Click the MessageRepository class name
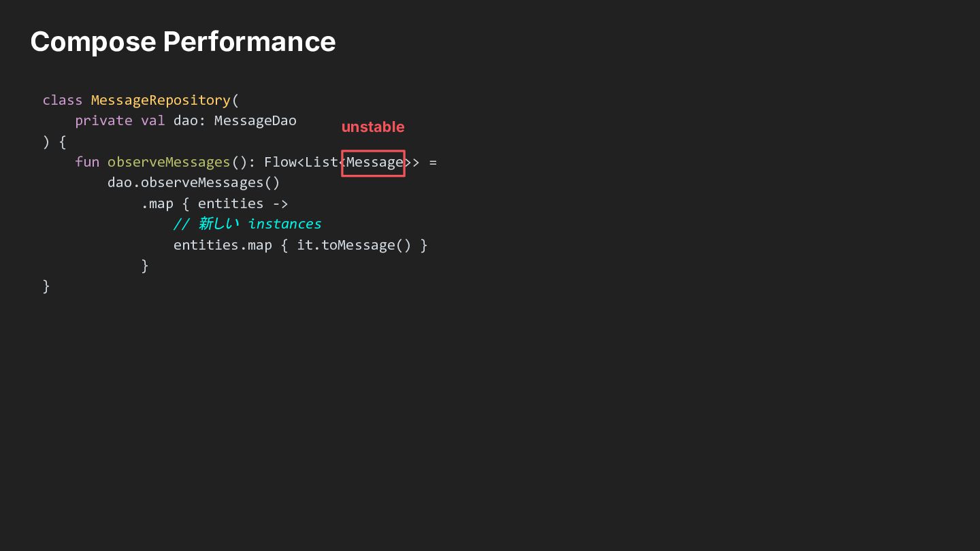Screen dimensions: 980x551 pyautogui.click(x=161, y=100)
